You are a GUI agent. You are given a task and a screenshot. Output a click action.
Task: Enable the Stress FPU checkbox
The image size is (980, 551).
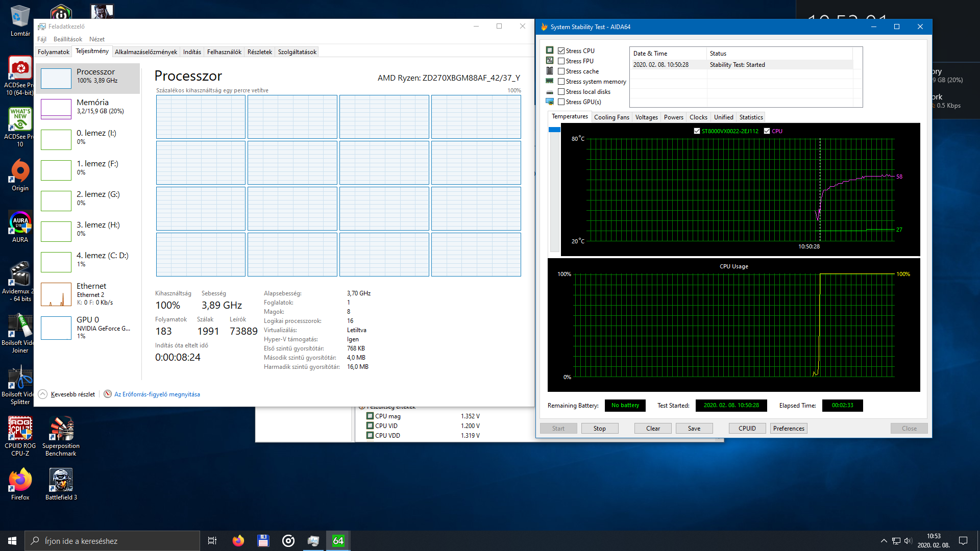pos(561,61)
